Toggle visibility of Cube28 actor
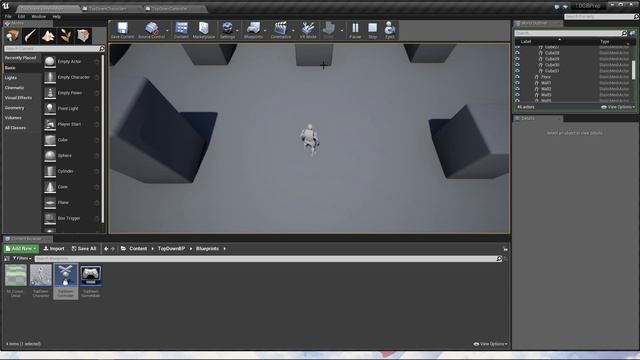 (x=517, y=53)
